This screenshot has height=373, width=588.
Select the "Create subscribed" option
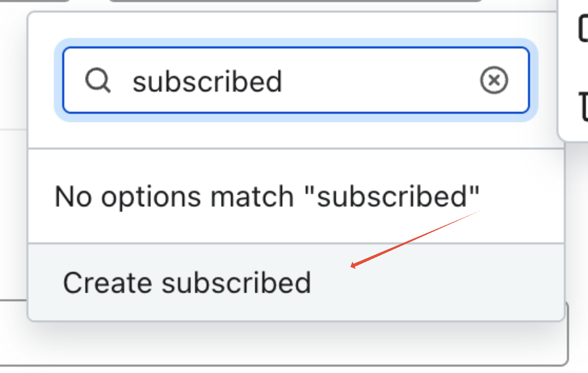(x=187, y=282)
